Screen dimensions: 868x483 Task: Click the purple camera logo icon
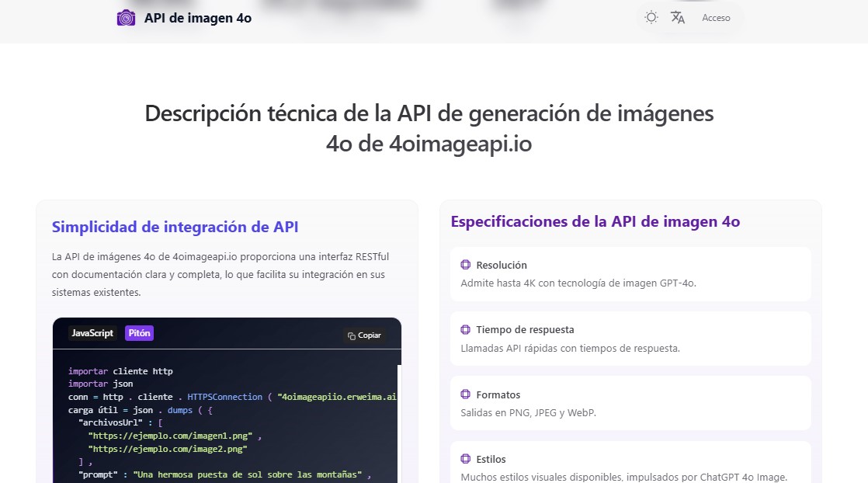coord(126,18)
